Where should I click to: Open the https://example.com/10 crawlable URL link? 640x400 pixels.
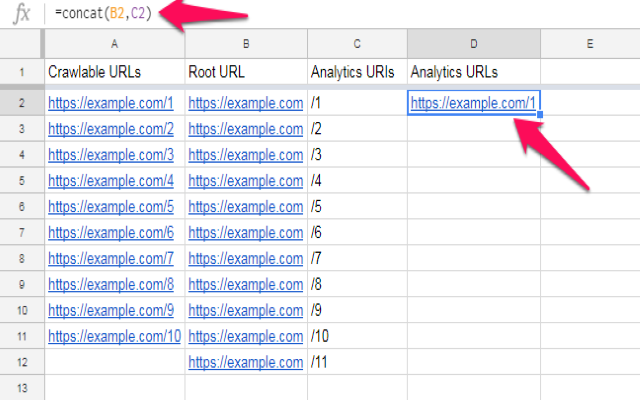(114, 336)
